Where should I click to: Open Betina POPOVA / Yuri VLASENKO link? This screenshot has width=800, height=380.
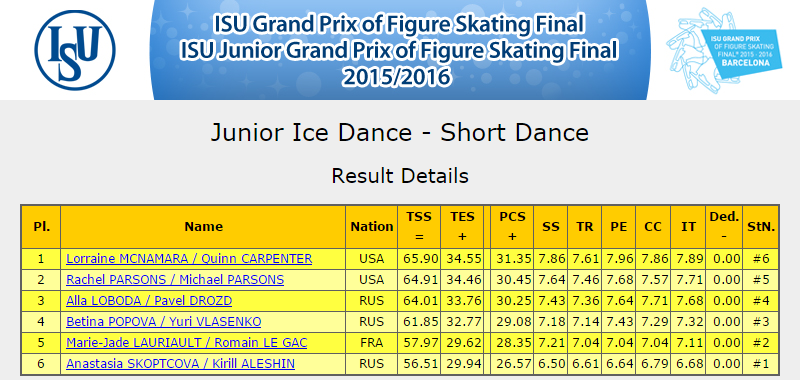tap(164, 321)
